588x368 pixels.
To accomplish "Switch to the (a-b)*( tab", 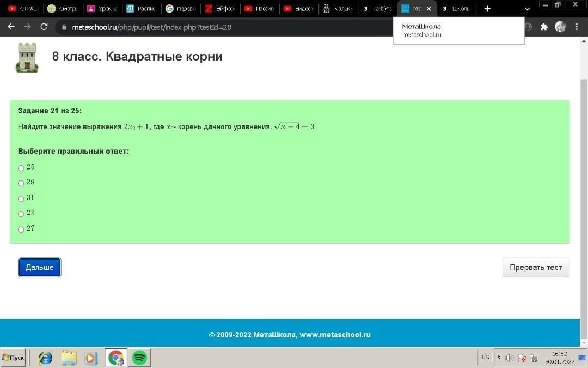I will pyautogui.click(x=378, y=9).
